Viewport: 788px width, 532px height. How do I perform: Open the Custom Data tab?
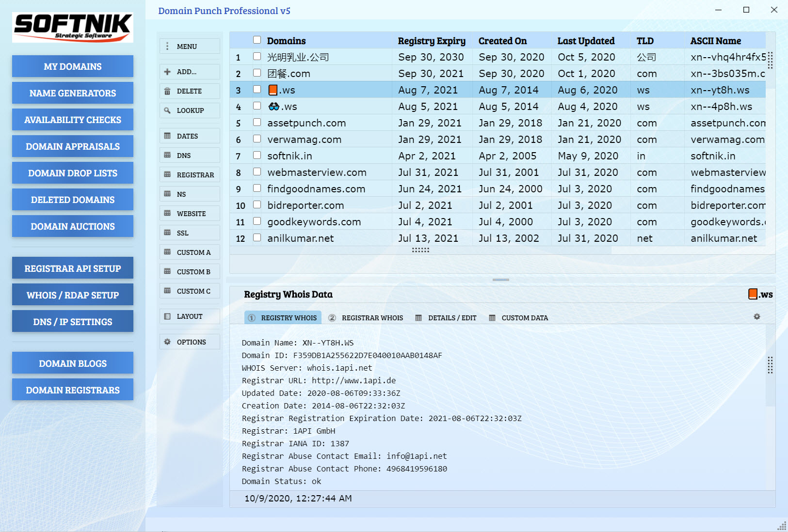(x=518, y=318)
